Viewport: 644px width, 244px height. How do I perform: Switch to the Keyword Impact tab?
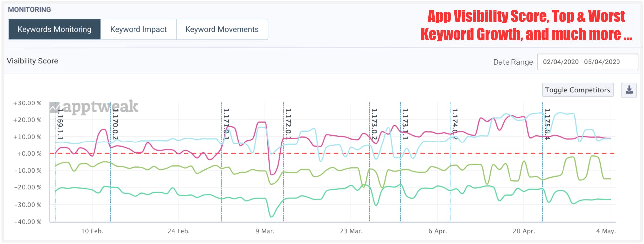pos(138,29)
